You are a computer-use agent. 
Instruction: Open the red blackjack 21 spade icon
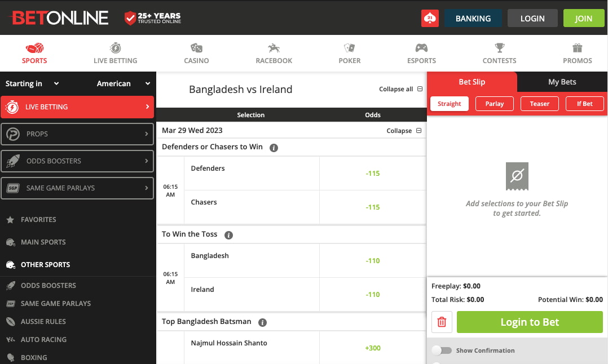coord(430,18)
